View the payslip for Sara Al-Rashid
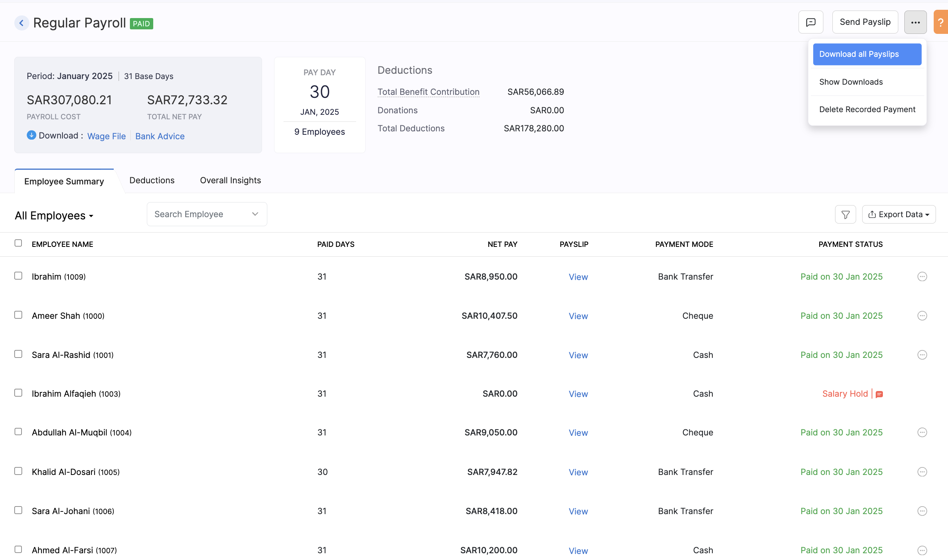The width and height of the screenshot is (948, 560). tap(578, 355)
